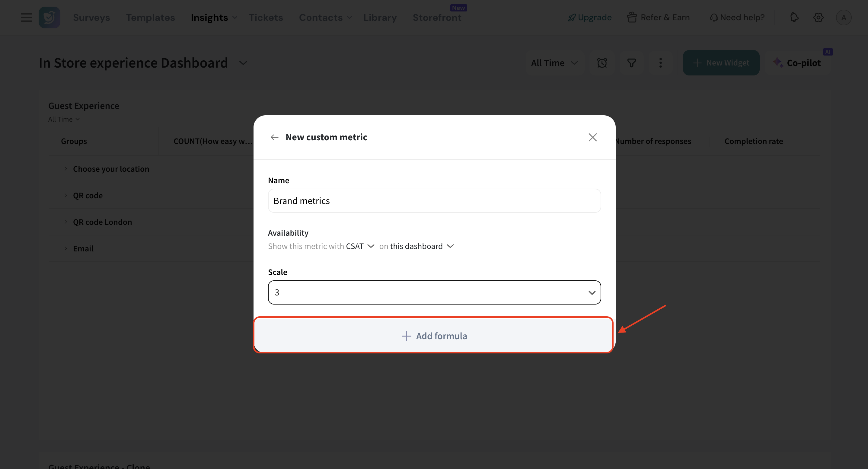Open the settings gear icon

818,17
